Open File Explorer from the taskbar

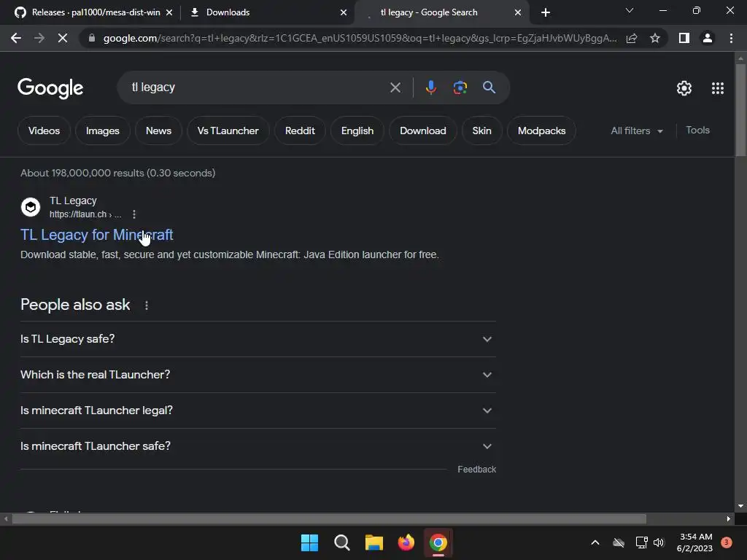(x=374, y=542)
